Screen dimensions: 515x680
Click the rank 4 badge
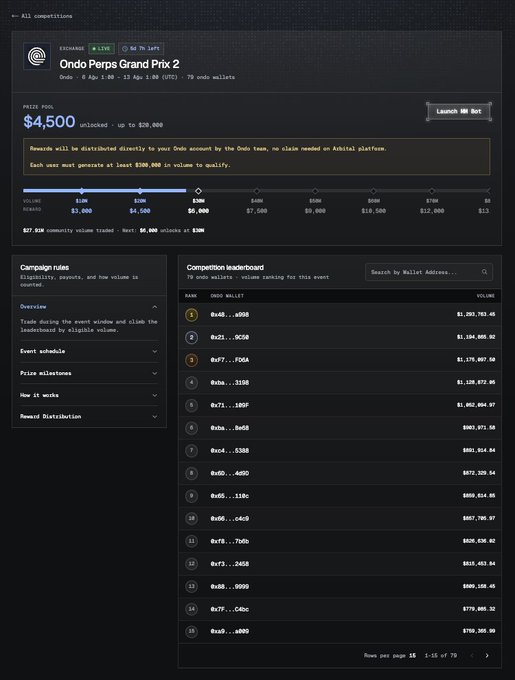[191, 382]
